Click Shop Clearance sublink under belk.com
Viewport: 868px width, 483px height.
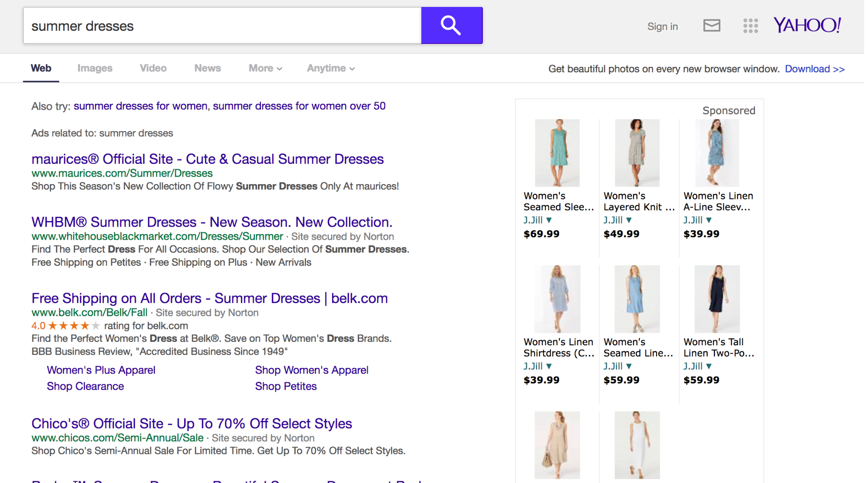point(85,386)
